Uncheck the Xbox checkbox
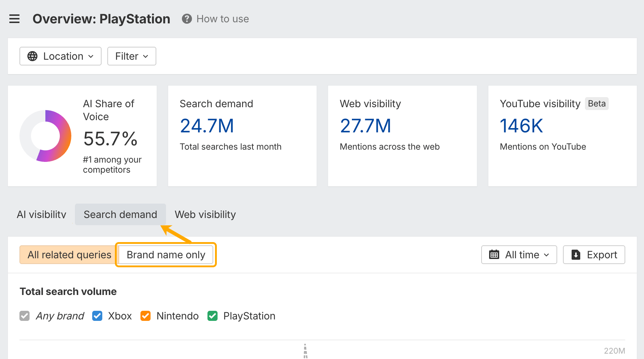 pos(97,316)
